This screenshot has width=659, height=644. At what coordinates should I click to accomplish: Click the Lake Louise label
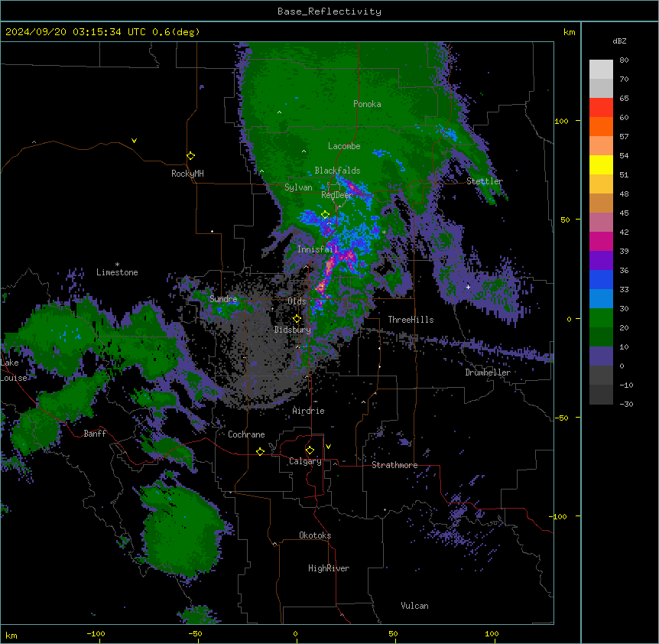tap(12, 370)
